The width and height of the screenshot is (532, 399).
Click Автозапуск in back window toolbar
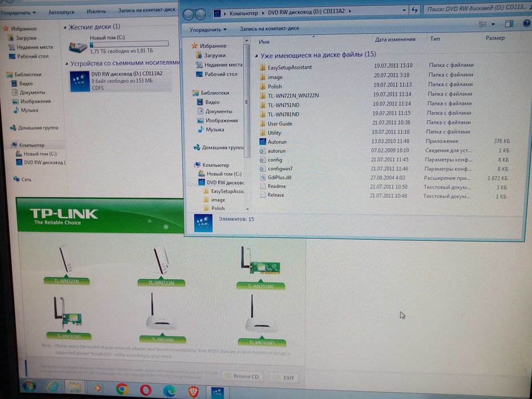[x=61, y=12]
